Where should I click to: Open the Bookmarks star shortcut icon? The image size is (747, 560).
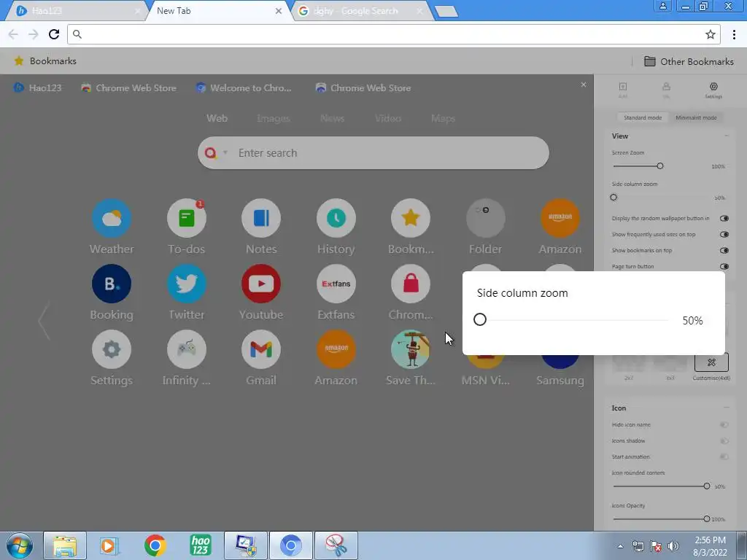point(411,218)
